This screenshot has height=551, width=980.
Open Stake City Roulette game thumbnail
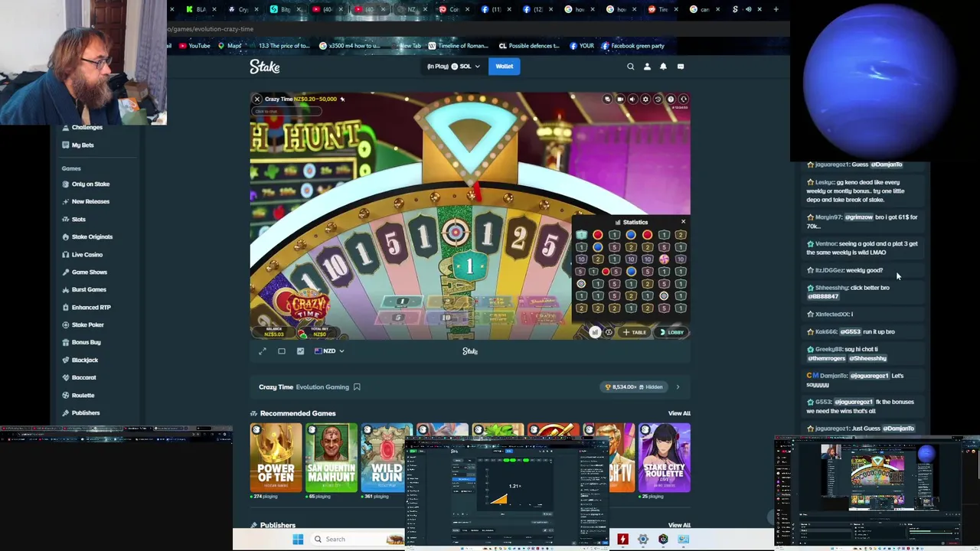coord(665,457)
